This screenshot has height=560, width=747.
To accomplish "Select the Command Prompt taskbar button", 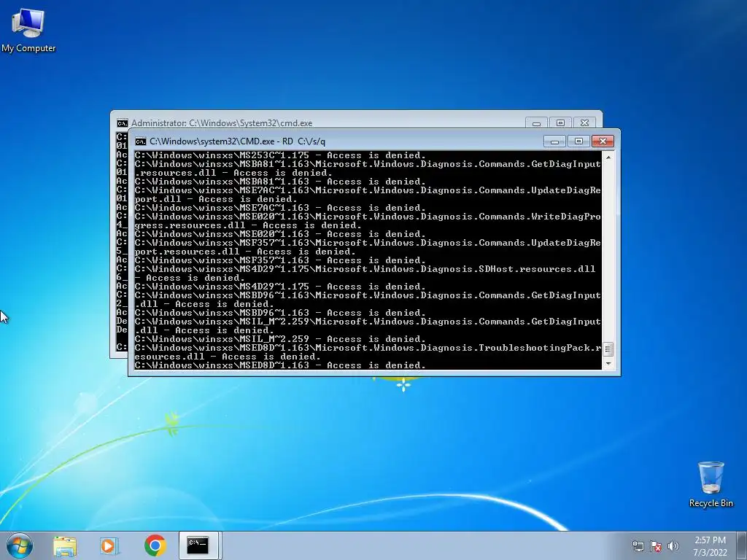I will click(198, 545).
